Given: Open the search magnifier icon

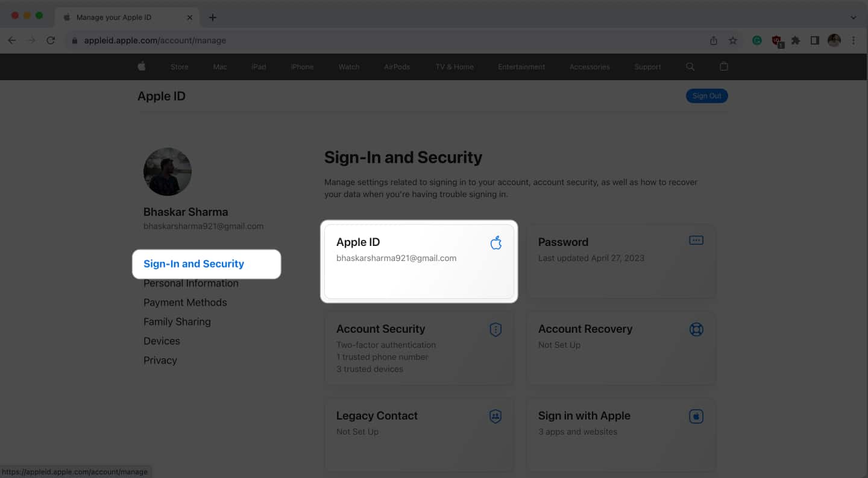Looking at the screenshot, I should point(690,66).
